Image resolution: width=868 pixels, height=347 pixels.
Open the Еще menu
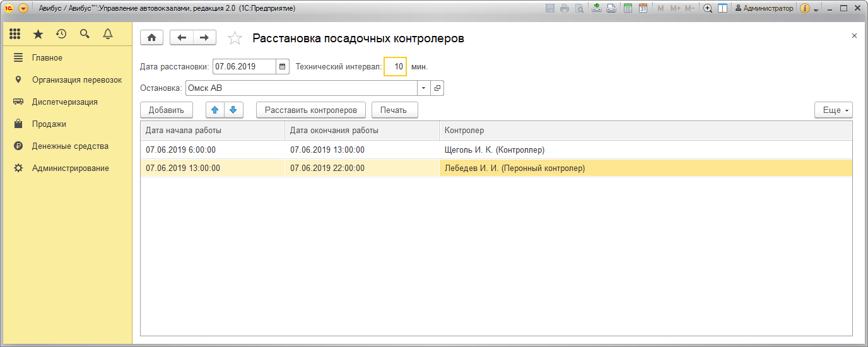(833, 110)
